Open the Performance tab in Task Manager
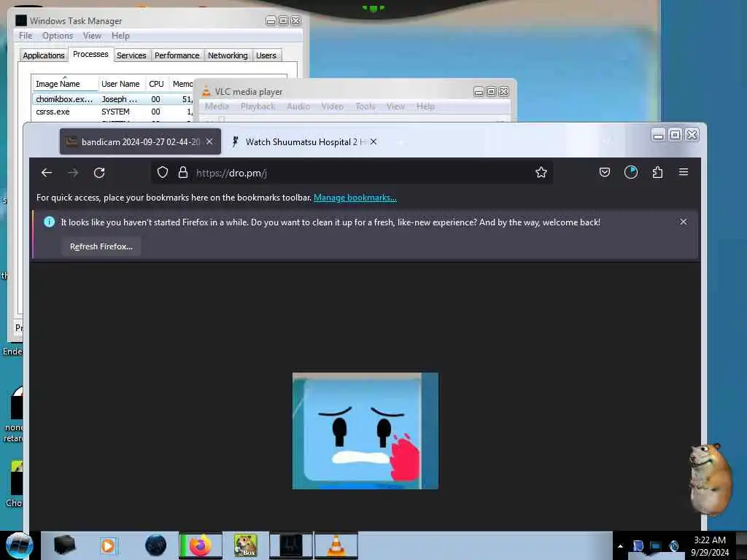This screenshot has width=747, height=560. coord(177,55)
